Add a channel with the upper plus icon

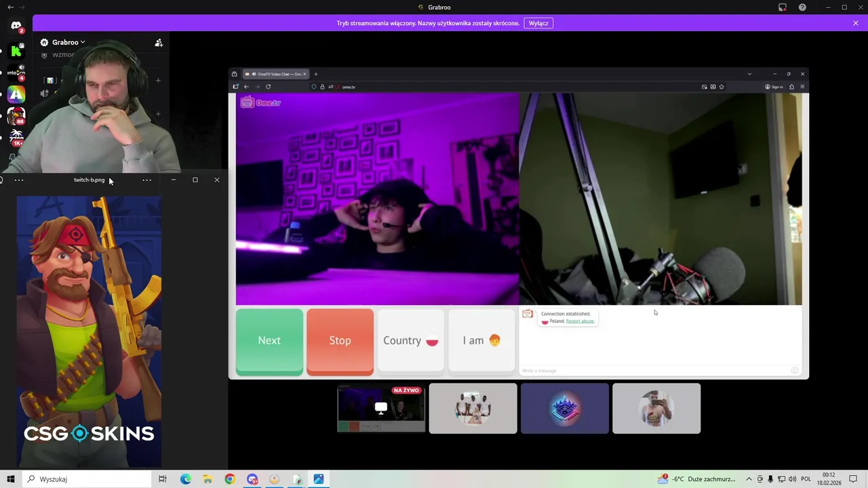158,81
